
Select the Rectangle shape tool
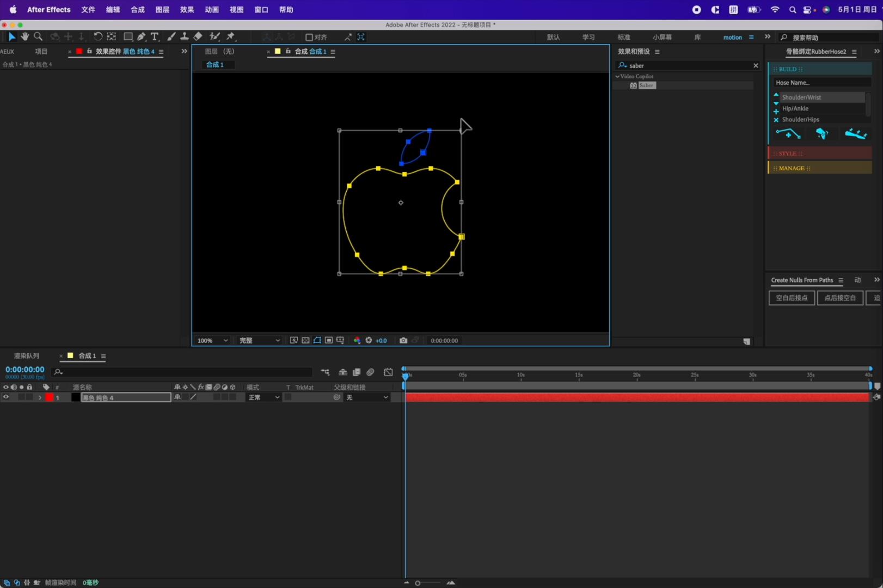click(x=128, y=36)
